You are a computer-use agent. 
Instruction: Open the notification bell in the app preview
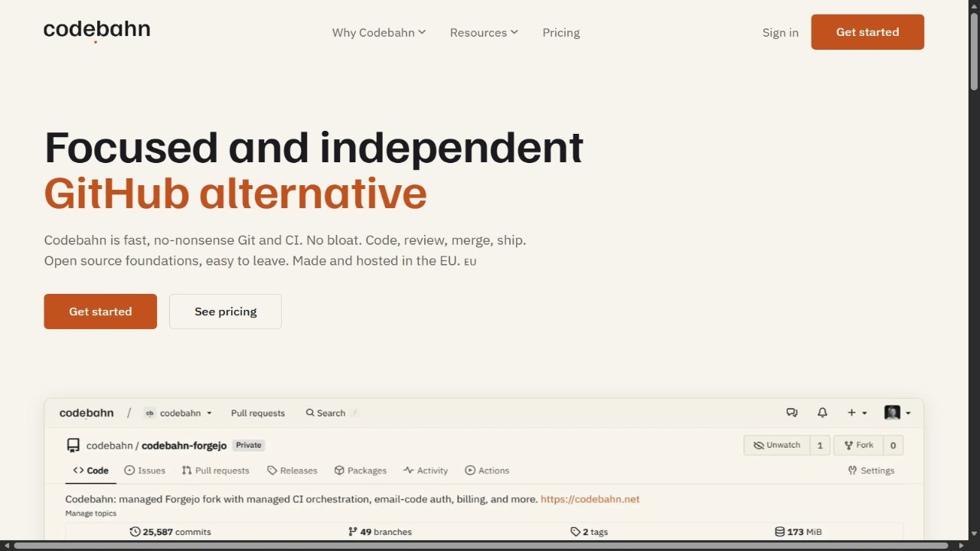point(822,412)
